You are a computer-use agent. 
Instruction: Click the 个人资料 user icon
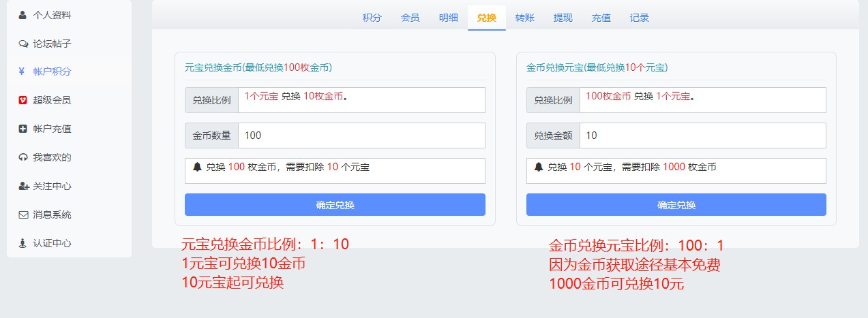[23, 14]
